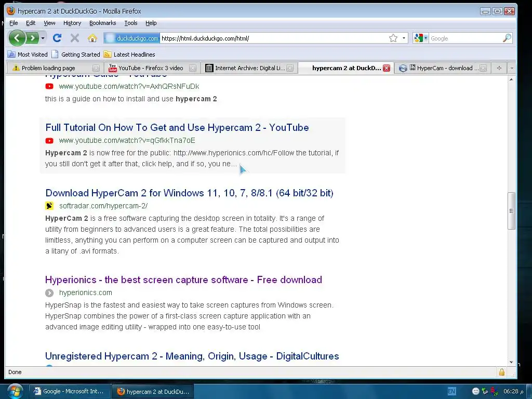Open the Hyperionics best screen capture software link

click(x=183, y=280)
